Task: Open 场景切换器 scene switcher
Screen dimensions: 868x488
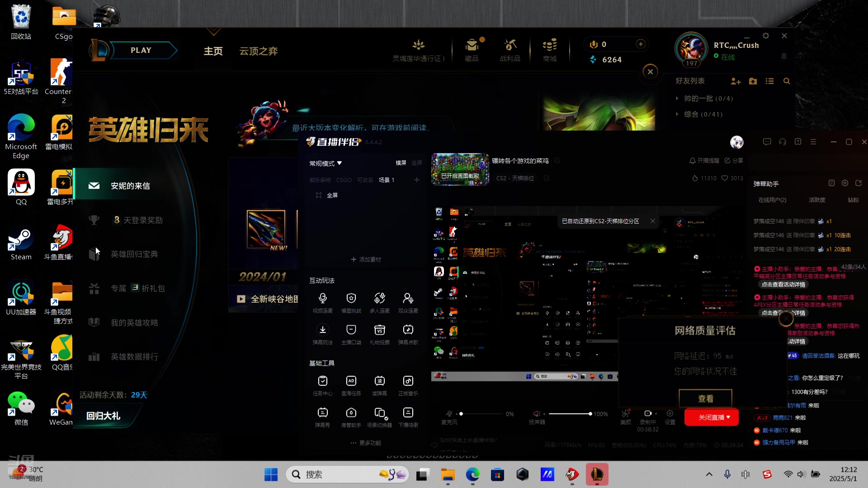Action: pyautogui.click(x=379, y=417)
